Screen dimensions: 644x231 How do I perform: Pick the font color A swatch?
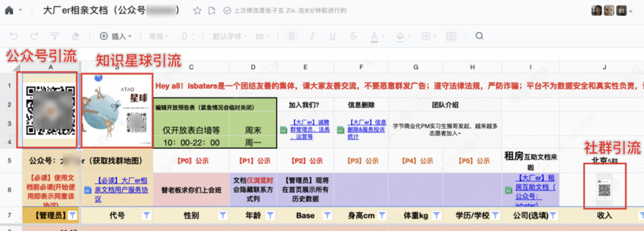[x=374, y=36]
